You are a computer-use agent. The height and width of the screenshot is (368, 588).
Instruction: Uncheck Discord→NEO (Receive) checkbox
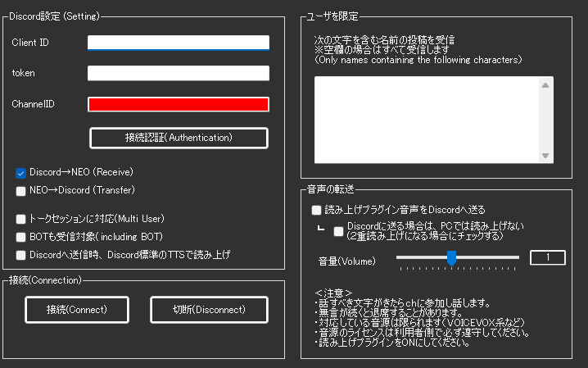click(21, 173)
